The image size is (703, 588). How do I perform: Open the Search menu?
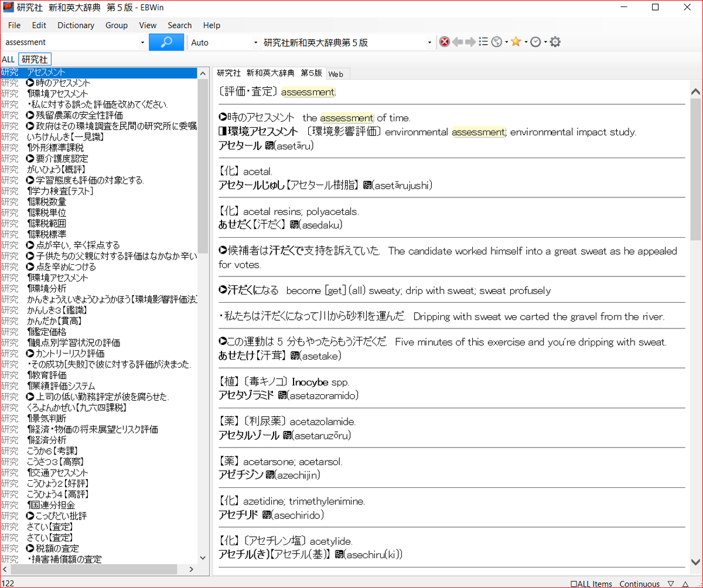180,25
